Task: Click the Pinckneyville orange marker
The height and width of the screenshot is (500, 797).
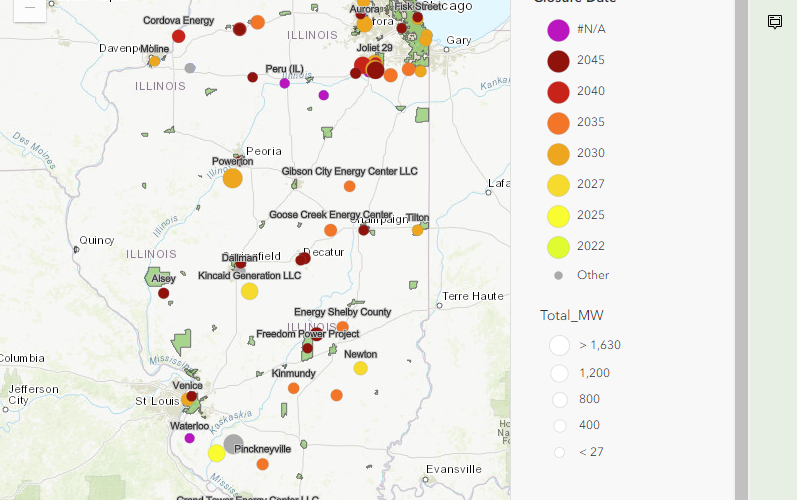Action: click(262, 464)
